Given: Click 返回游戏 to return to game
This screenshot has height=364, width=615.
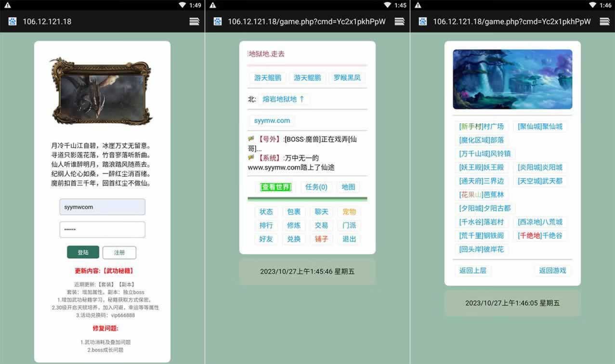Looking at the screenshot, I should [x=552, y=271].
